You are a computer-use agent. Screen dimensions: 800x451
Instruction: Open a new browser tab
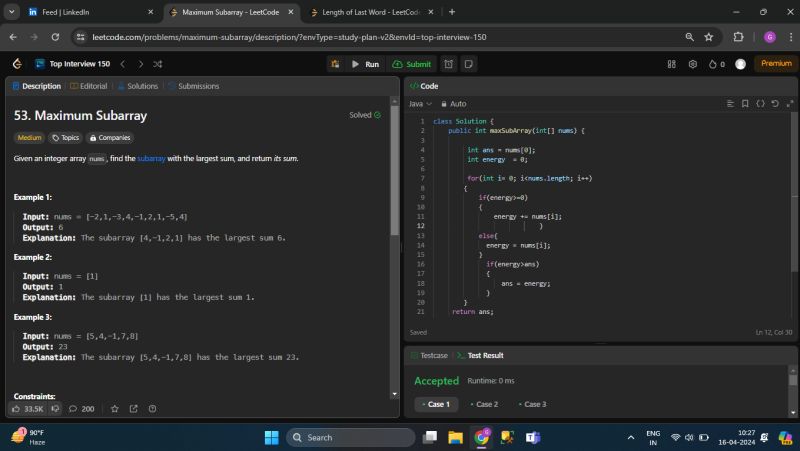click(x=452, y=12)
